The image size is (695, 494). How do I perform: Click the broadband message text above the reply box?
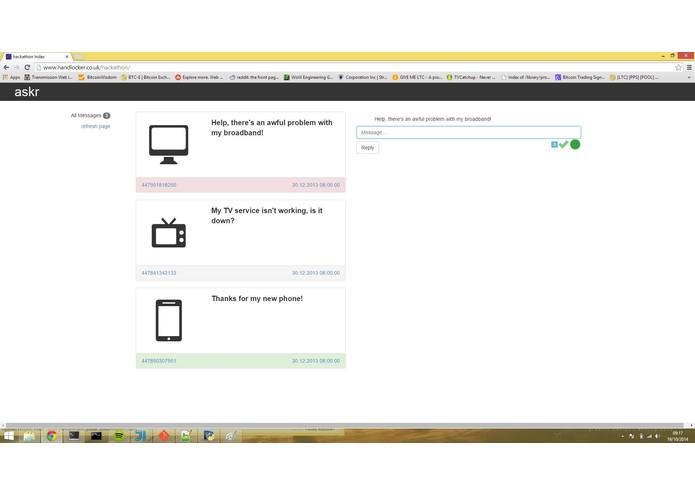coord(433,119)
